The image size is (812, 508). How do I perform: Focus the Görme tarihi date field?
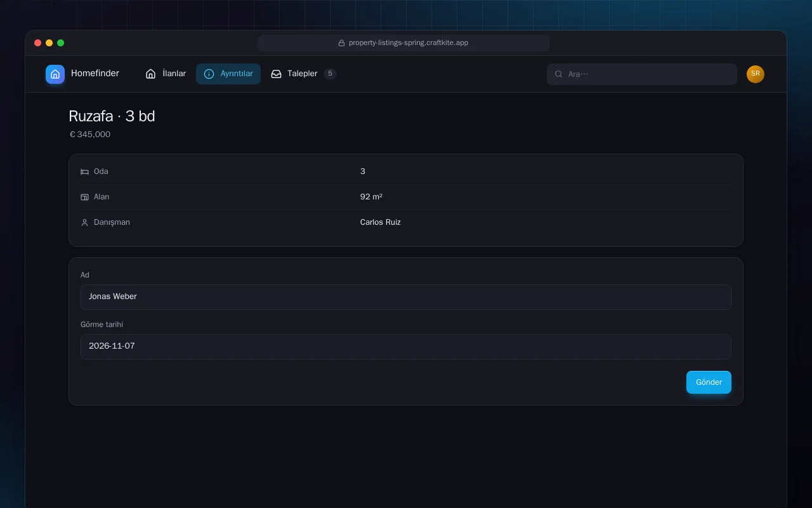pyautogui.click(x=406, y=347)
